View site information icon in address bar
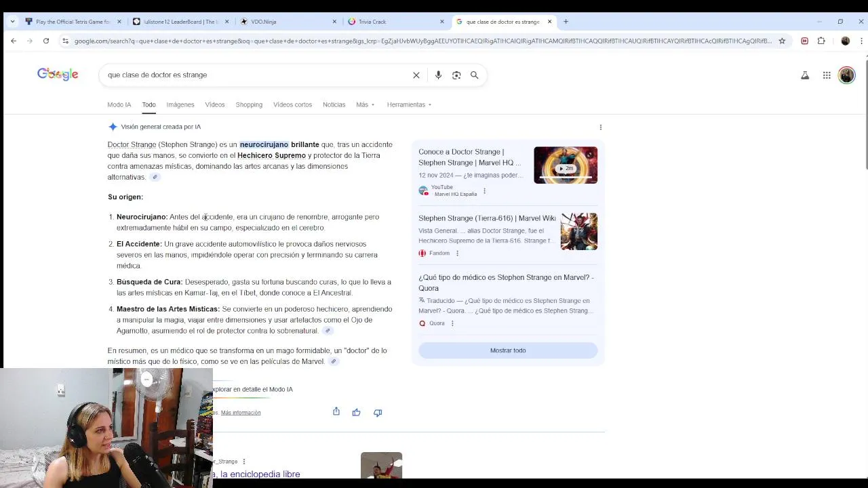This screenshot has width=868, height=488. tap(65, 41)
